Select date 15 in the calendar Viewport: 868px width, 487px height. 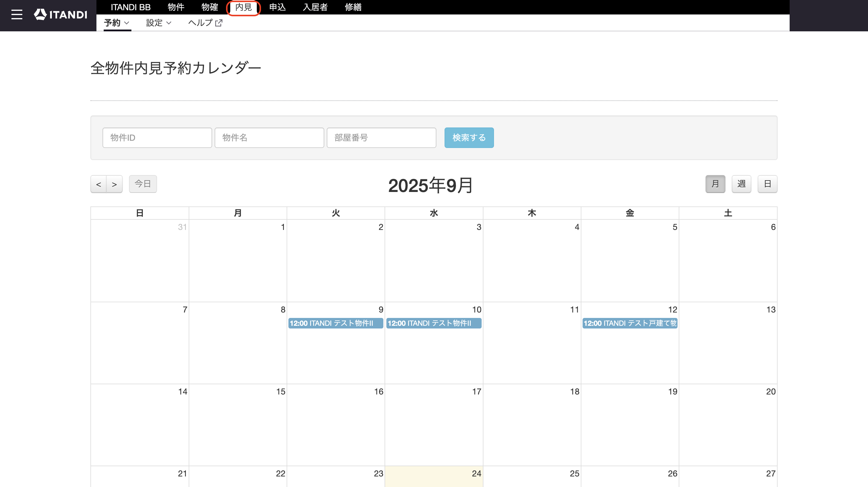(281, 392)
